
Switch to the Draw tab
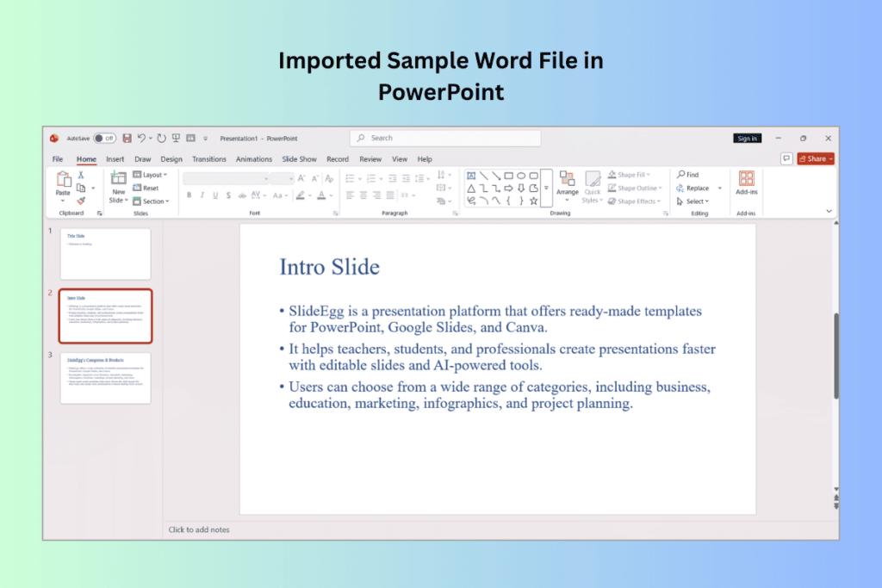[x=142, y=159]
